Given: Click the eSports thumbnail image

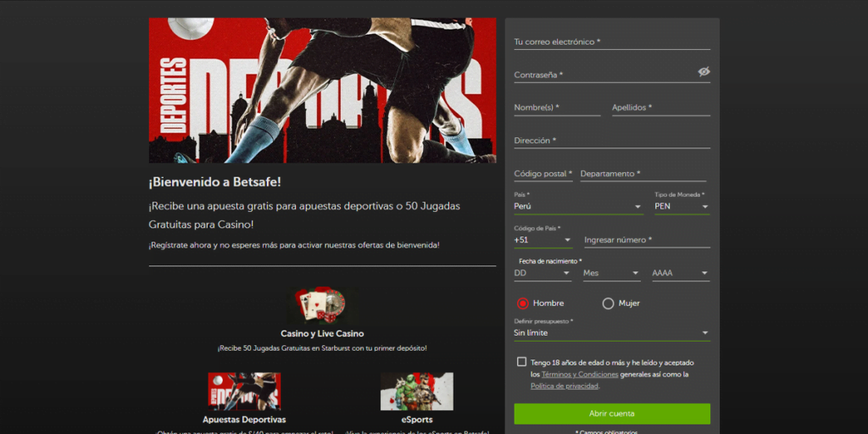Looking at the screenshot, I should point(416,392).
